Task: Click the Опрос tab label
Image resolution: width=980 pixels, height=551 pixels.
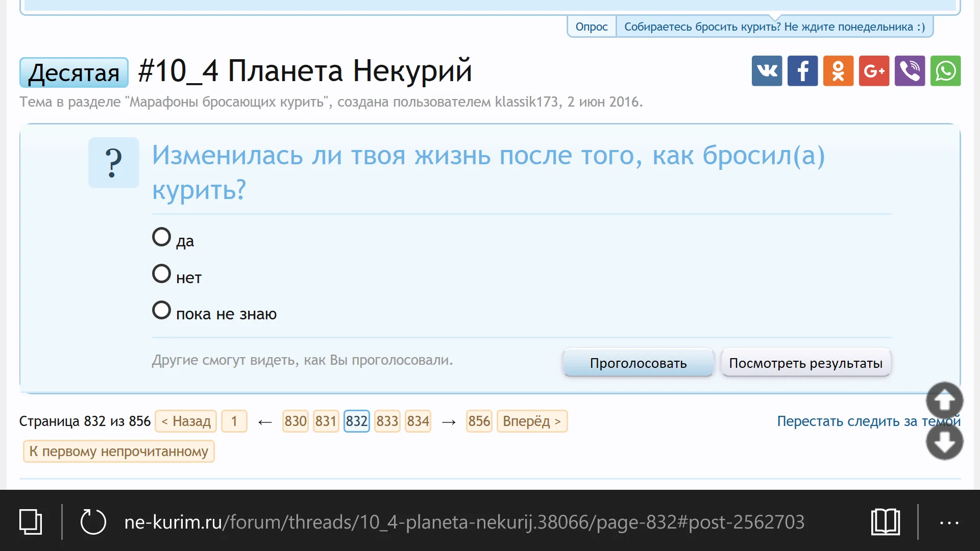Action: tap(591, 27)
